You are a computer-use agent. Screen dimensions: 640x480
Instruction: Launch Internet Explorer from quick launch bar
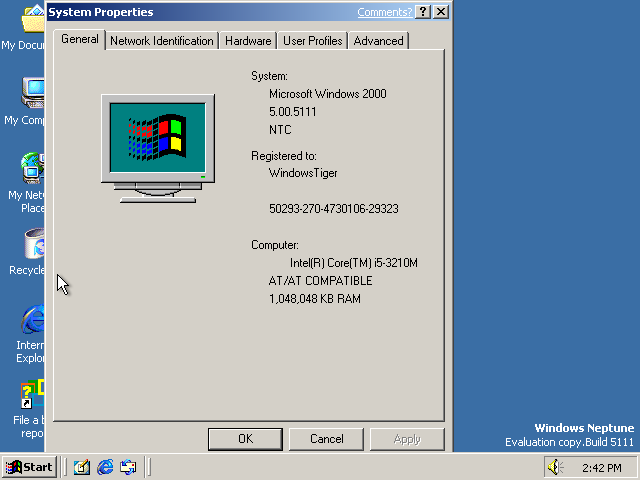(105, 467)
